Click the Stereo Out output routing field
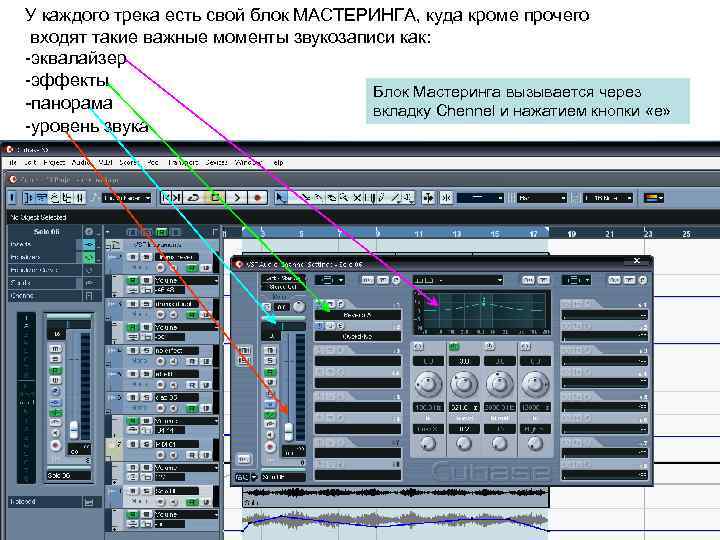The image size is (720, 540). (282, 287)
